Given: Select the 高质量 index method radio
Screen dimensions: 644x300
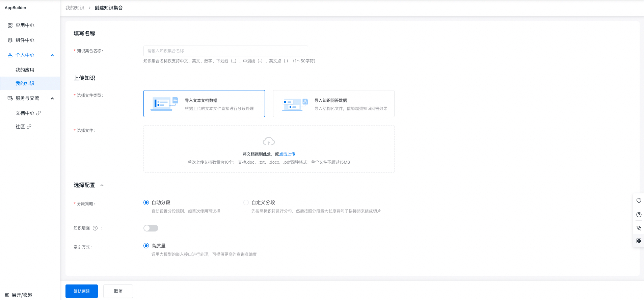Looking at the screenshot, I should [x=146, y=246].
